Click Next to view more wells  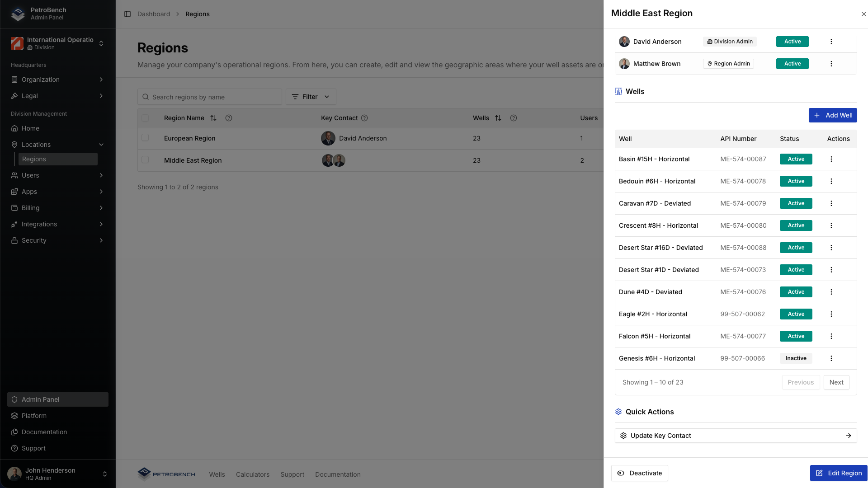836,382
